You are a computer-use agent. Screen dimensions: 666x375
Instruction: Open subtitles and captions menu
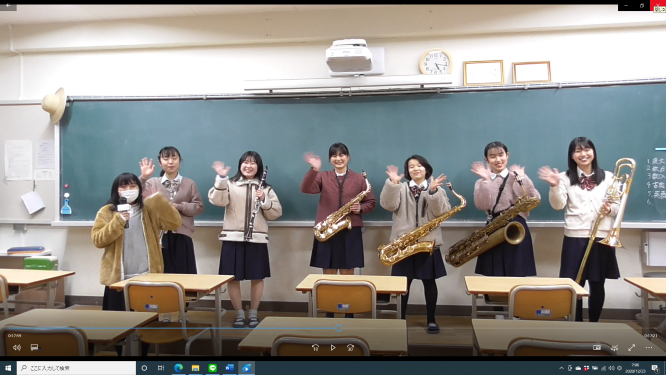pyautogui.click(x=34, y=347)
